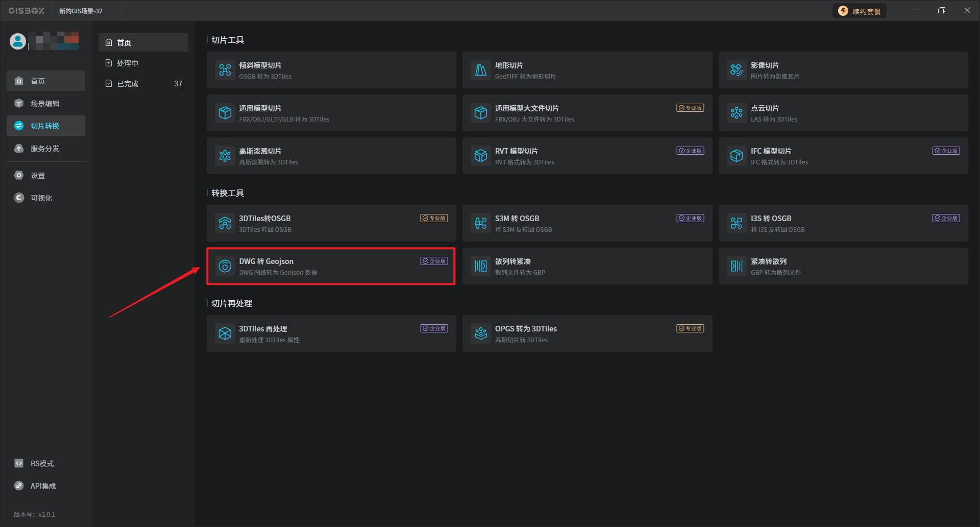
Task: Open 设置 from the sidebar
Action: pos(38,176)
